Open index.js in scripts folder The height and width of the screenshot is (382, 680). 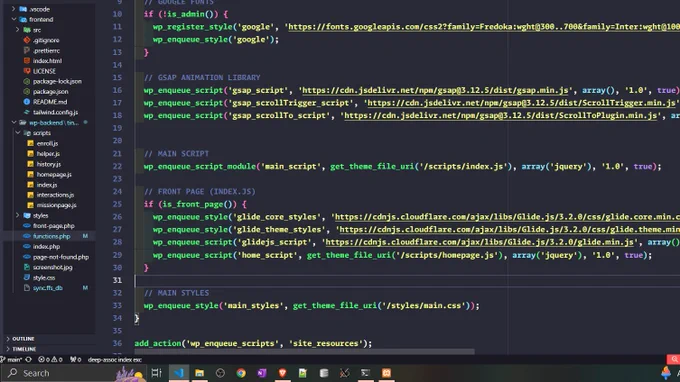pyautogui.click(x=47, y=185)
